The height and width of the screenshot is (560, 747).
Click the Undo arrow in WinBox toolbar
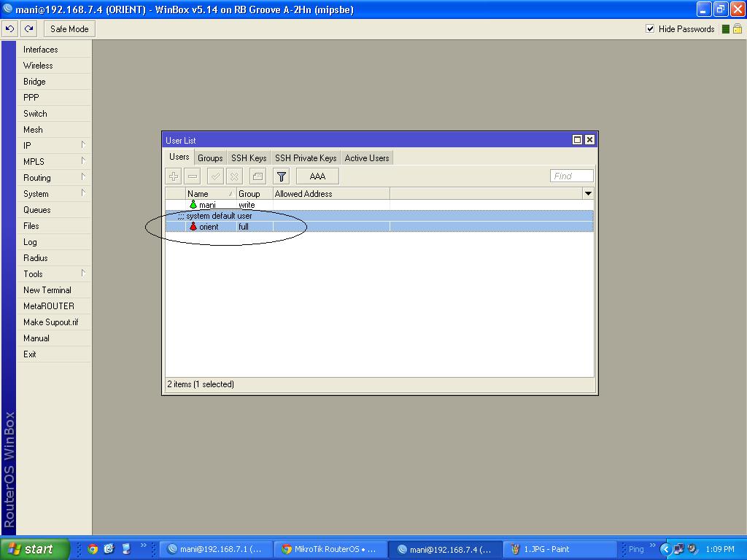(10, 29)
